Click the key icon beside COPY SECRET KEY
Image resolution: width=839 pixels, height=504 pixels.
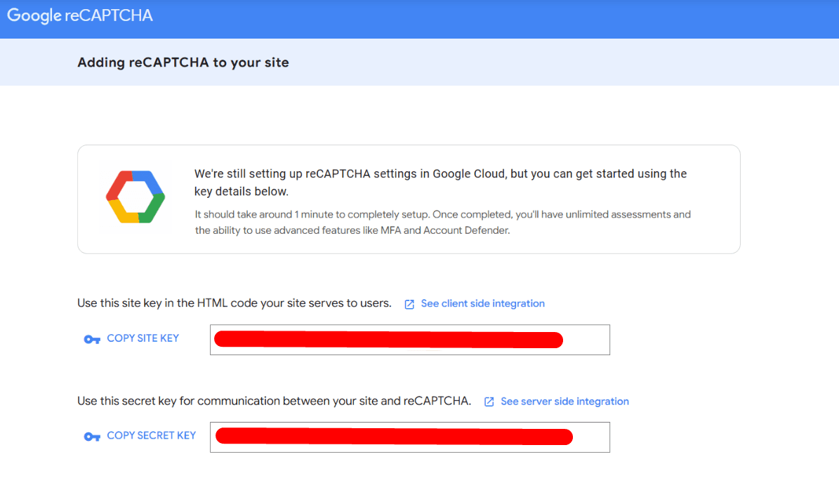point(92,435)
